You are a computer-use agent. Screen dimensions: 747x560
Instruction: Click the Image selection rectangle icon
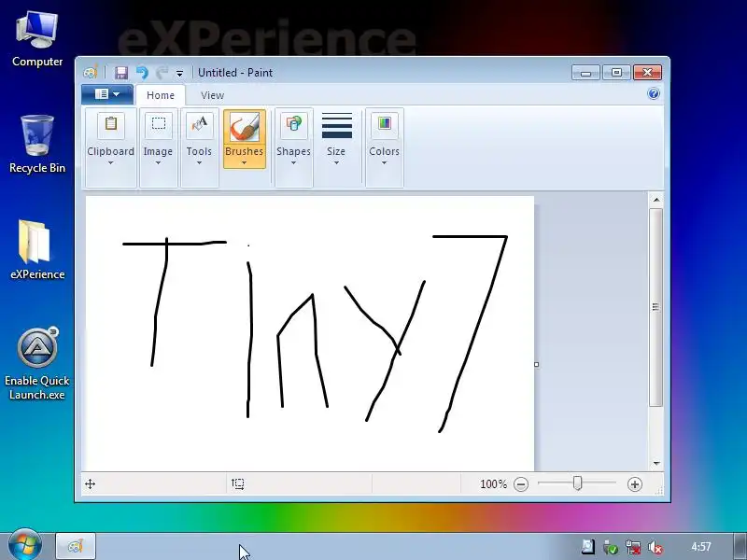click(158, 125)
